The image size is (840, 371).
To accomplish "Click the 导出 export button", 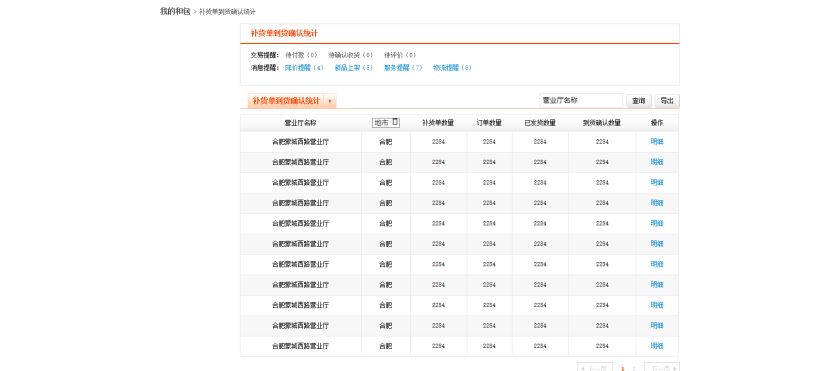I will [667, 101].
